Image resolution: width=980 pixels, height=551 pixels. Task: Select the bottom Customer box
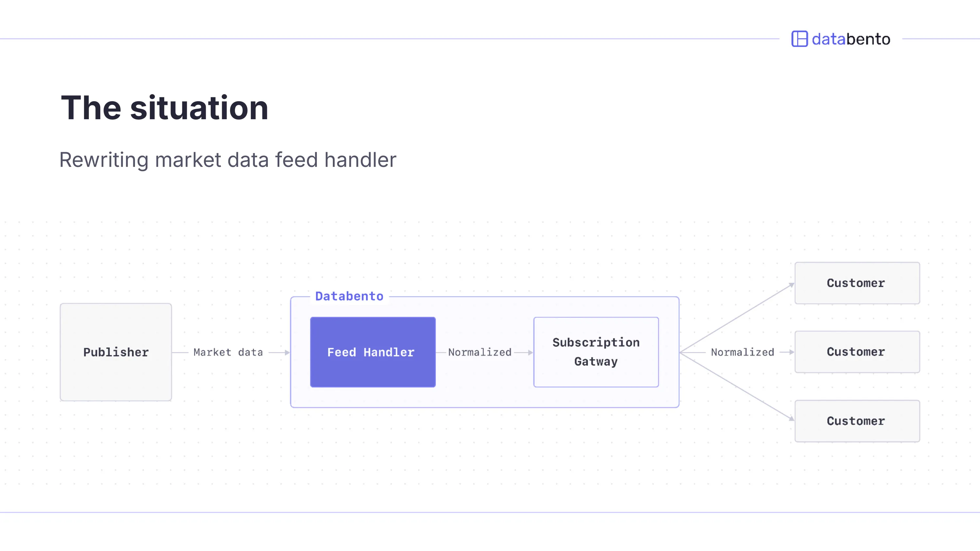(x=857, y=421)
